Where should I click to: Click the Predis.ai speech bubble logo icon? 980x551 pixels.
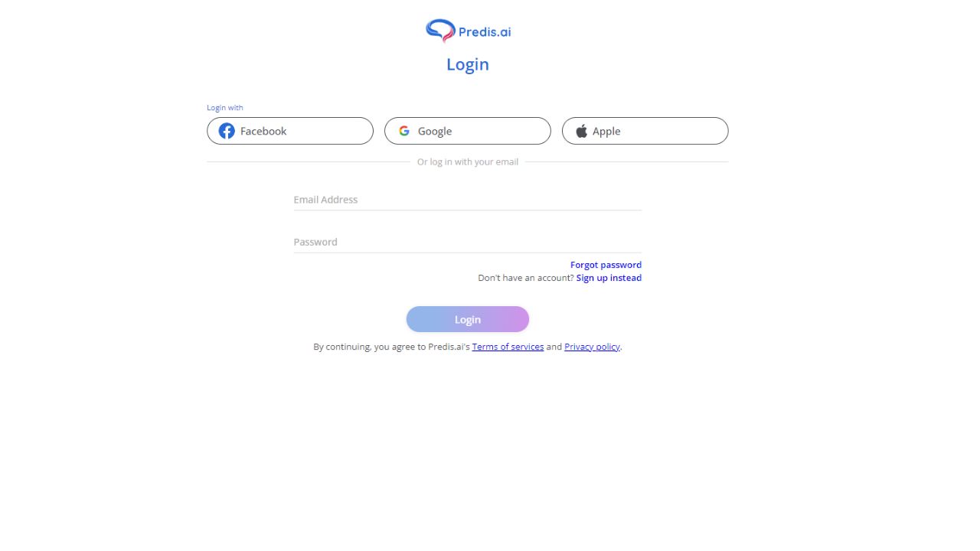pos(440,31)
